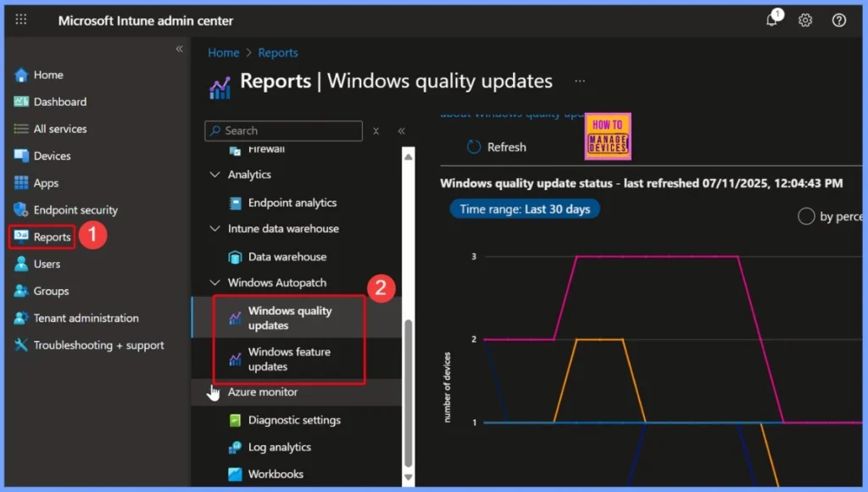
Task: Change the Time range: Last 30 days filter
Action: coord(524,209)
